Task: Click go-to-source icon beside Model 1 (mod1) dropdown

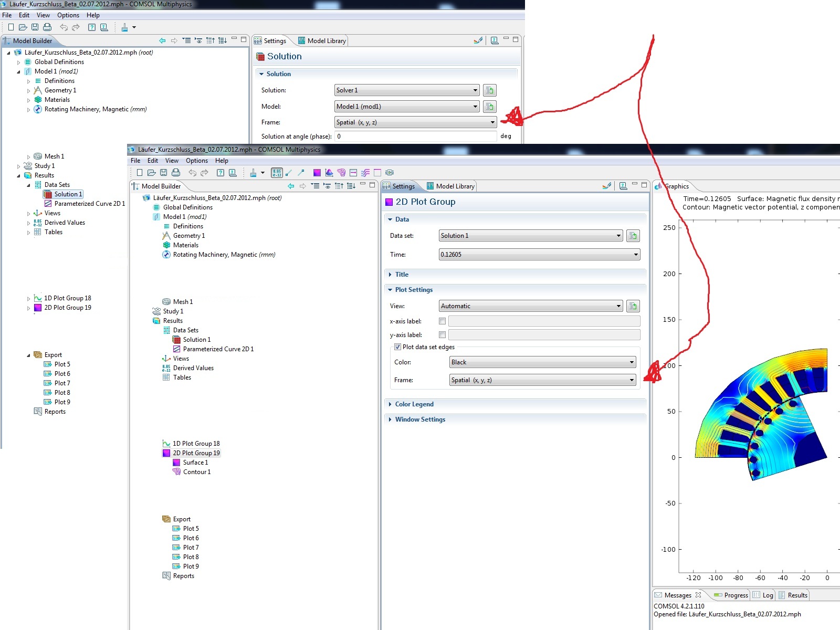Action: 489,107
